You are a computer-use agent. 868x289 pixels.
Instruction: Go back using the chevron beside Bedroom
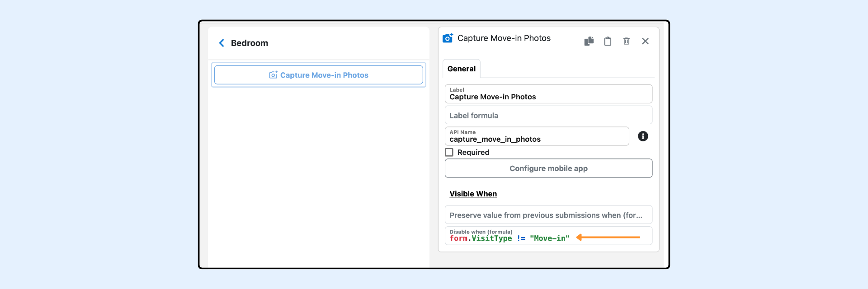222,43
